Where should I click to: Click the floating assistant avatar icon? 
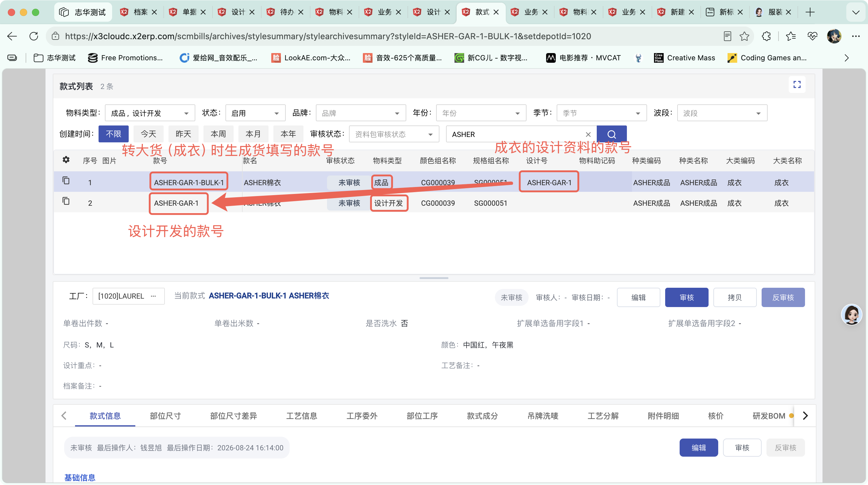[x=851, y=314]
